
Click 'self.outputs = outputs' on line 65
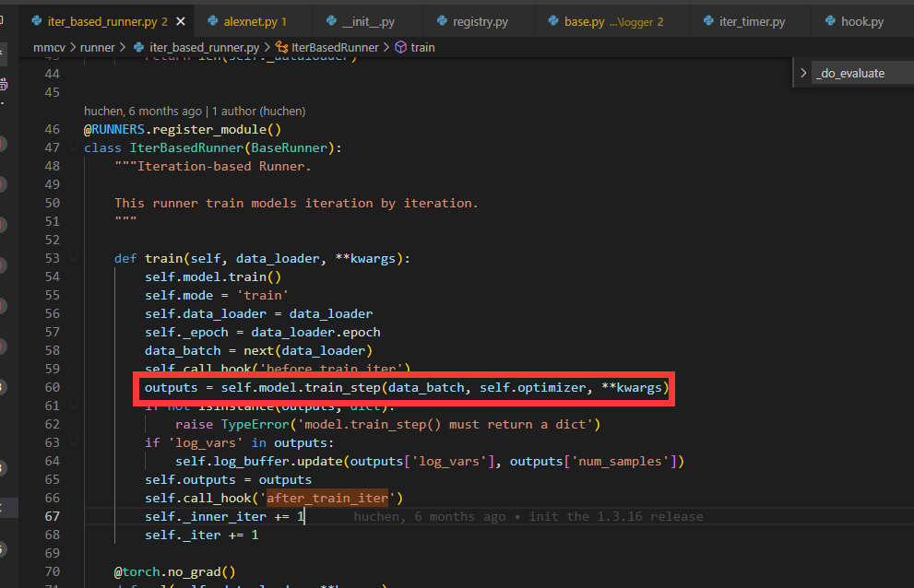point(228,479)
